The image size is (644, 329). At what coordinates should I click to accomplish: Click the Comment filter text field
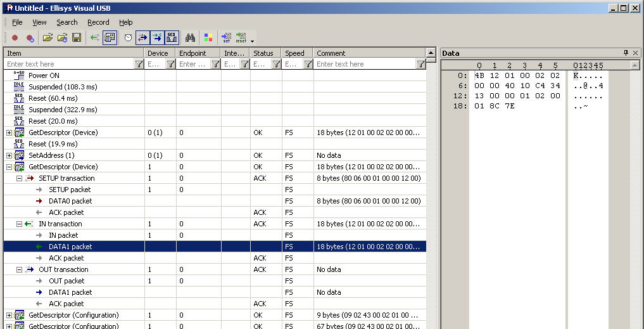[x=365, y=64]
